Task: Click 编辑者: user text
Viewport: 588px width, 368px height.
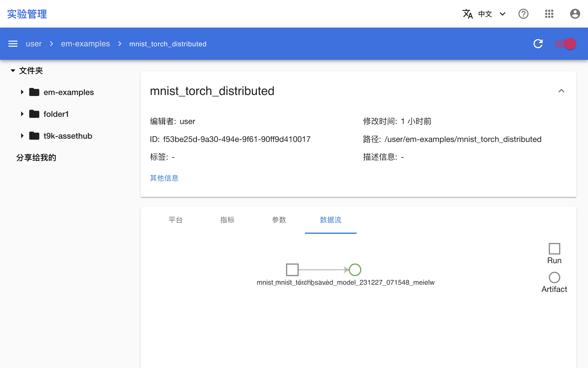Action: coord(173,121)
